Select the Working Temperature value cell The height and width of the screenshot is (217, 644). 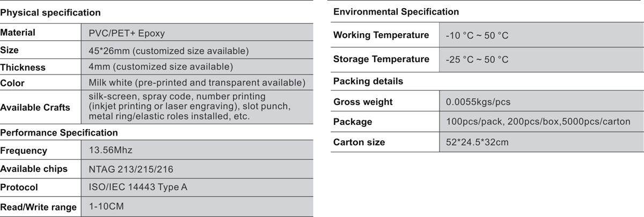tap(541, 35)
